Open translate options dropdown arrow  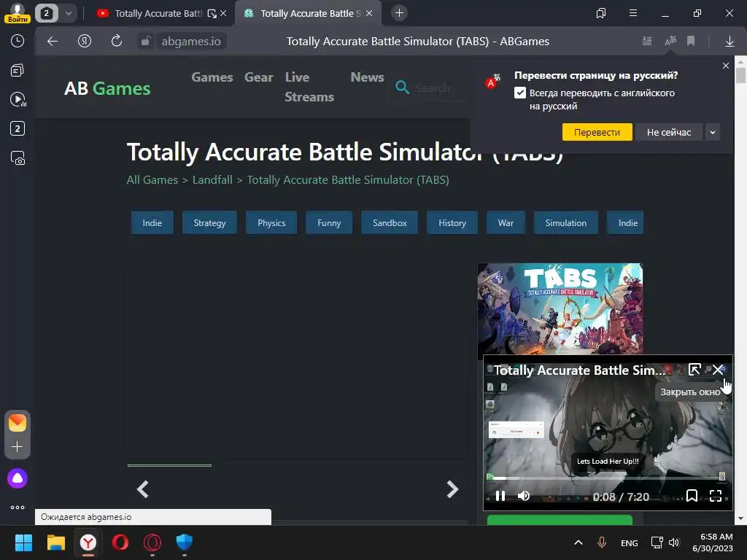coord(713,133)
